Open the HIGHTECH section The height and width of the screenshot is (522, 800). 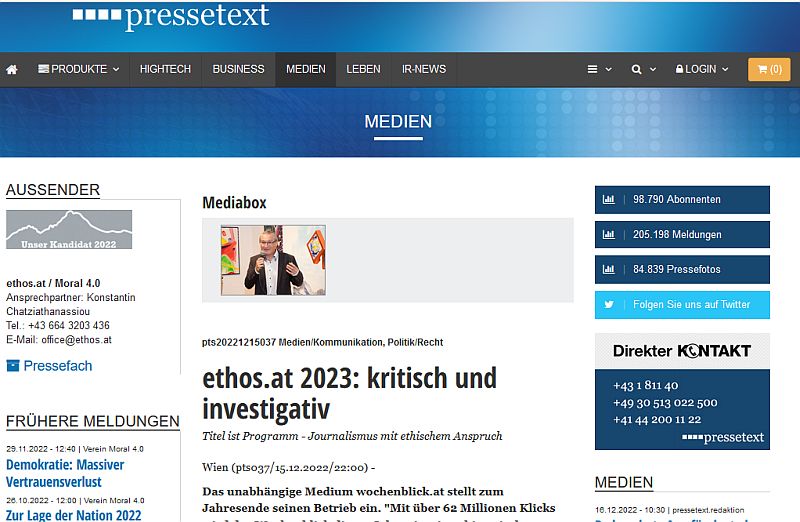pyautogui.click(x=165, y=69)
